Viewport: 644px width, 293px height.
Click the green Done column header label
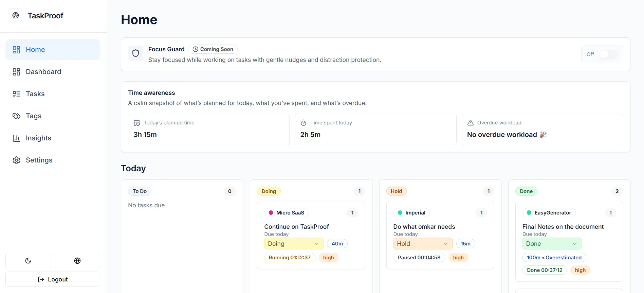526,191
